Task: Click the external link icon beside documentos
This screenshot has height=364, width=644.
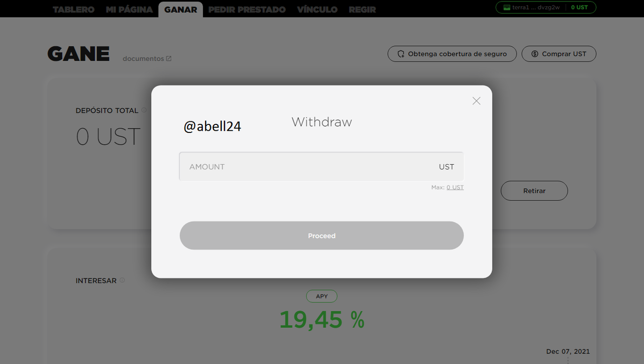Action: pos(169,58)
